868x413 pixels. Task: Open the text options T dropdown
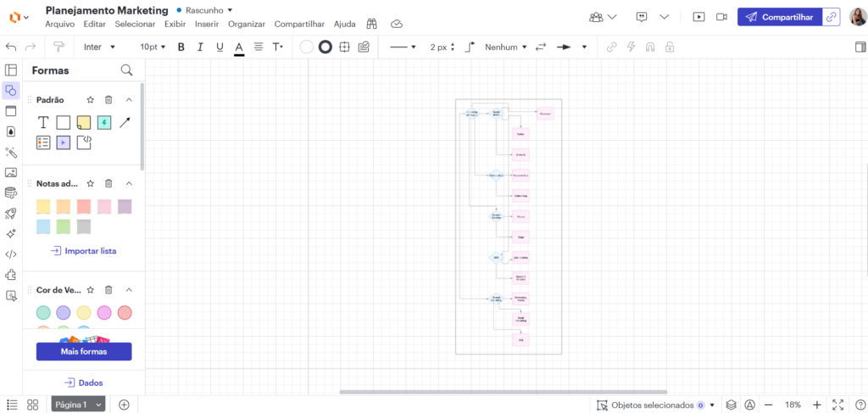point(278,47)
